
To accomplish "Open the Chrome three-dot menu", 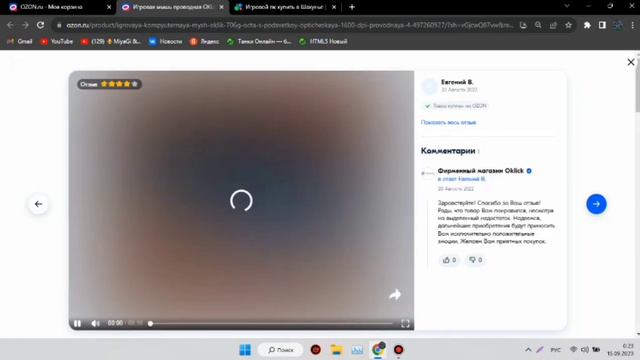I will [632, 25].
